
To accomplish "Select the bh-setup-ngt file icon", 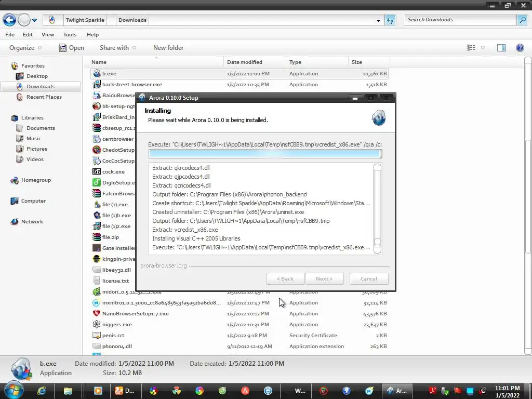I will [x=97, y=106].
